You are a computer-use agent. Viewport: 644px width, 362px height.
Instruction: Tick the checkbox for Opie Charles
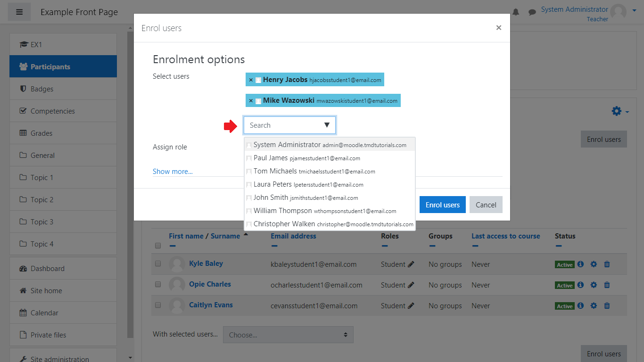tap(158, 285)
